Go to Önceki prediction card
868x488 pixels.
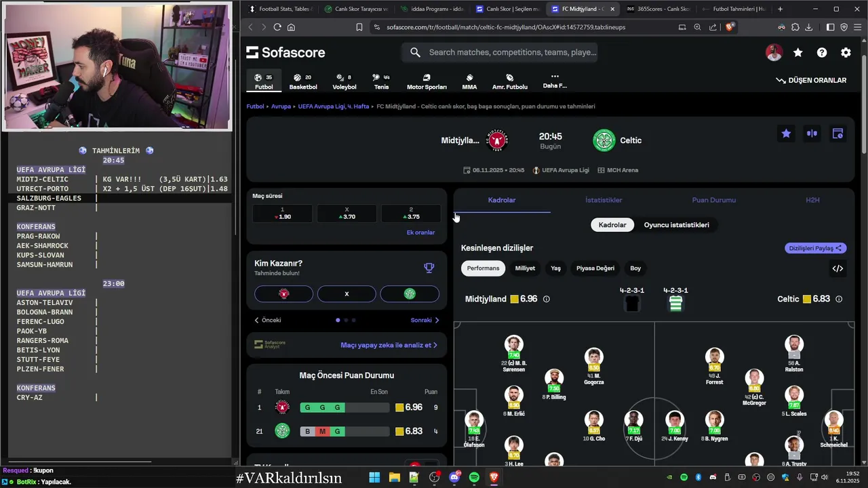point(268,320)
